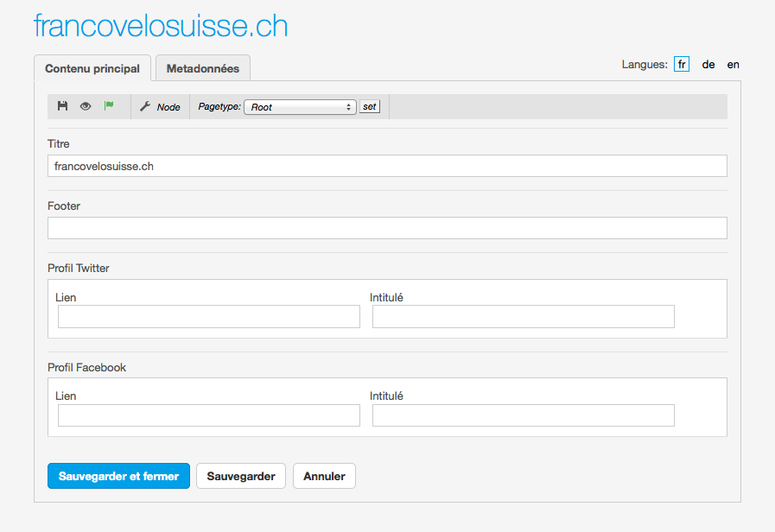Click the save floppy disk icon
Viewport: 775px width, 532px height.
point(62,106)
